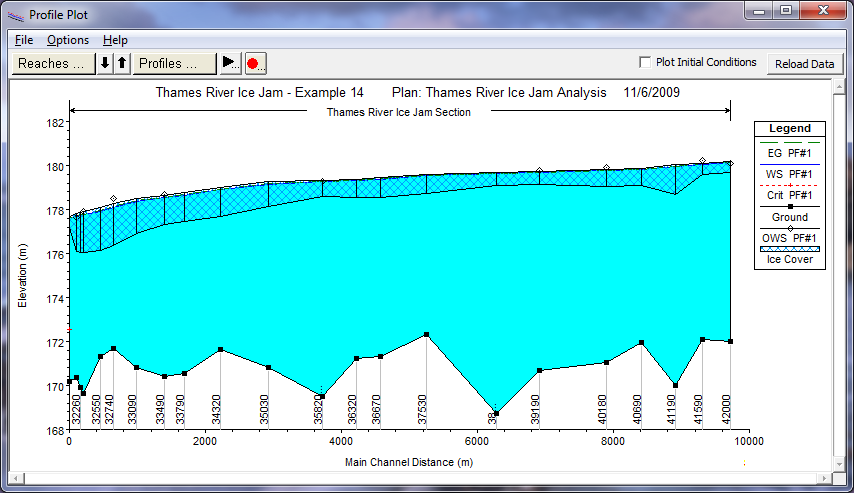
Task: Click the Reload Data button
Action: click(x=805, y=64)
